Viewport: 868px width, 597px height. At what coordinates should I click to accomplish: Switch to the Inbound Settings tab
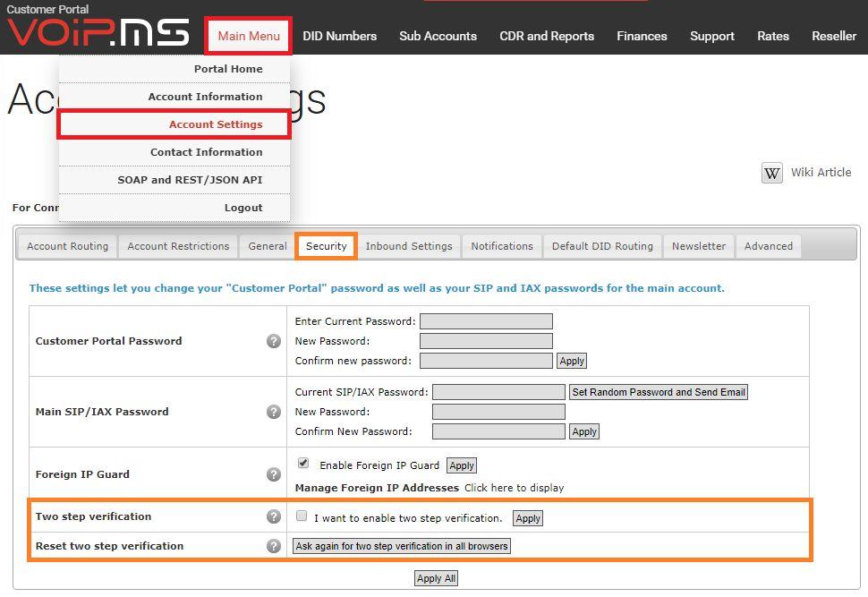coord(409,246)
